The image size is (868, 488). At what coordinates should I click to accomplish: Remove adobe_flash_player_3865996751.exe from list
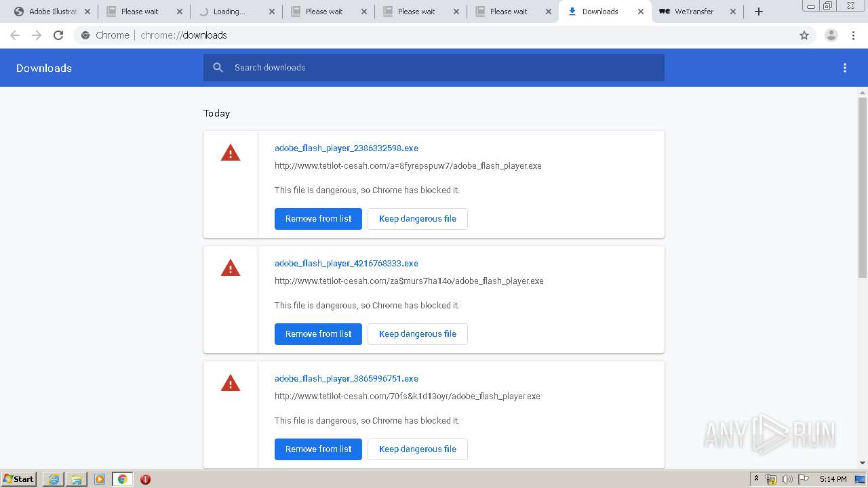(318, 449)
